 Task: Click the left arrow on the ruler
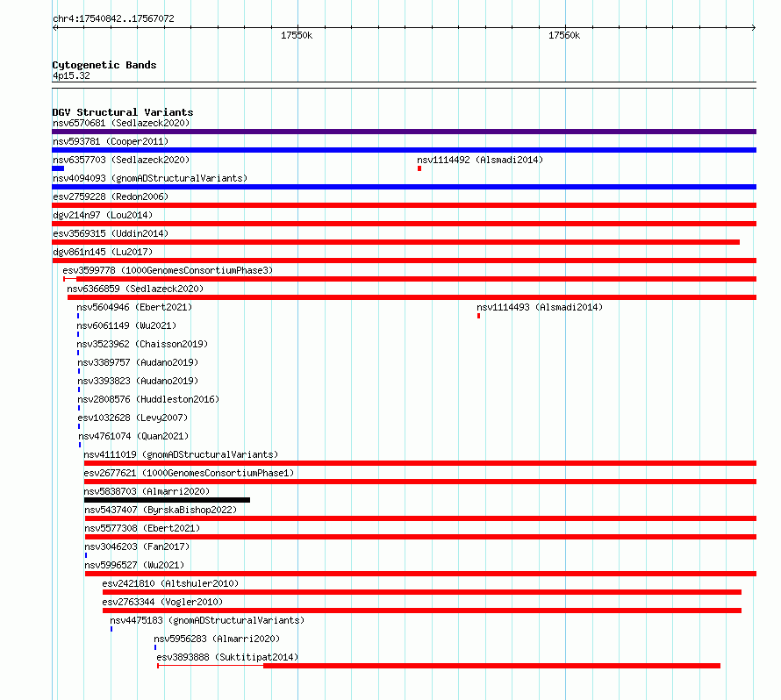54,28
